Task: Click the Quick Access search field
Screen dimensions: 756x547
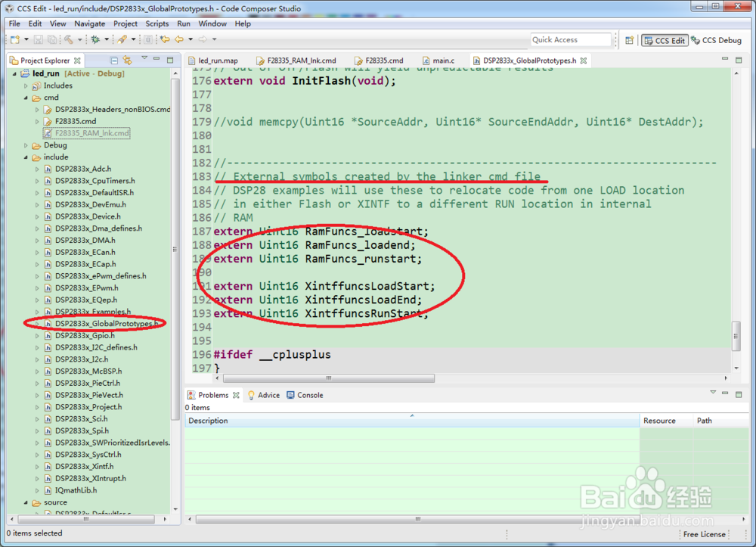Action: pos(571,39)
